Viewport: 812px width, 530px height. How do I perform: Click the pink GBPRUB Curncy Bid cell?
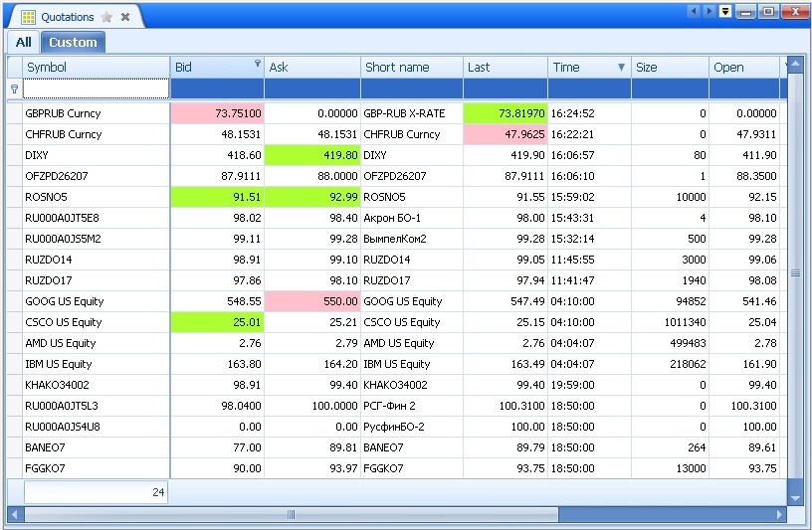point(217,113)
